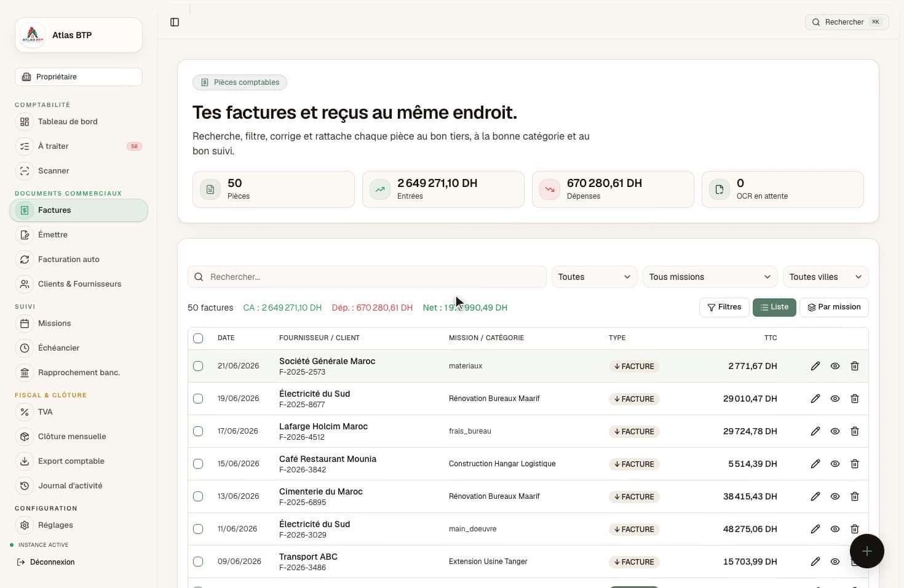
Task: Click the top-right Rechercher box
Action: (847, 22)
